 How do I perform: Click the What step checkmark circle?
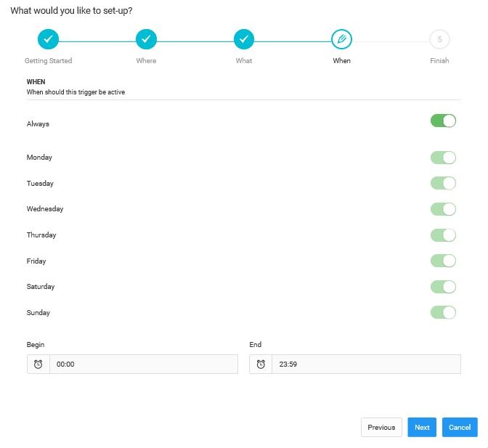244,39
